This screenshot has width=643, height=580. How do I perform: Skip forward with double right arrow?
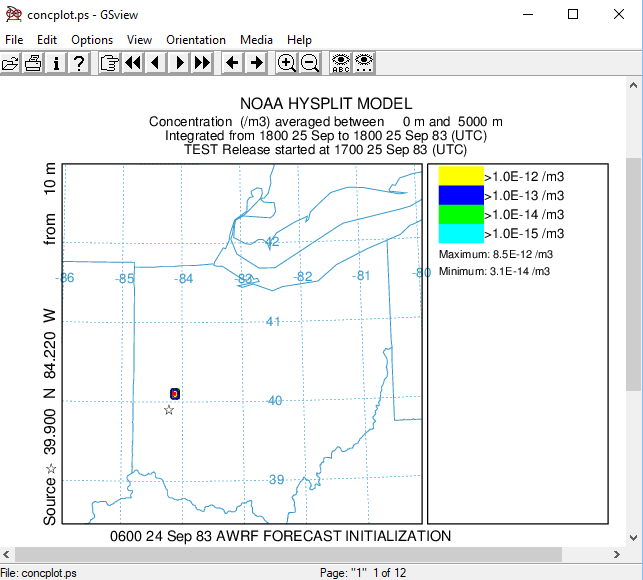[202, 63]
